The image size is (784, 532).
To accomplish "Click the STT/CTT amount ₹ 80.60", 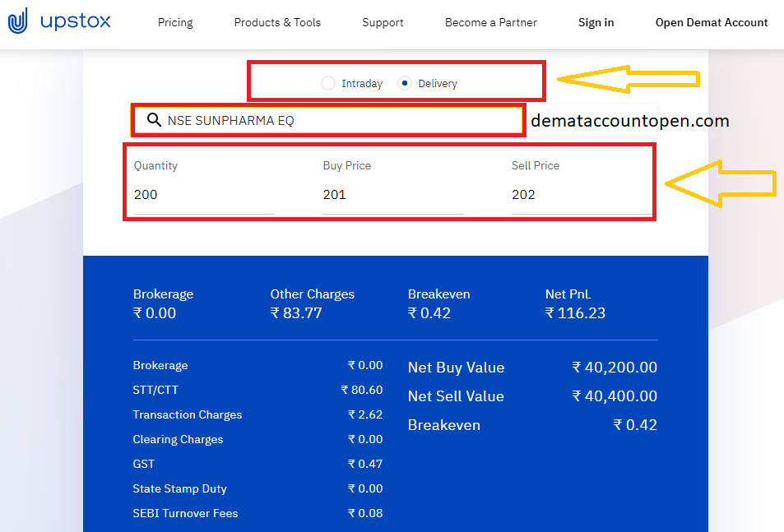I will 361,390.
